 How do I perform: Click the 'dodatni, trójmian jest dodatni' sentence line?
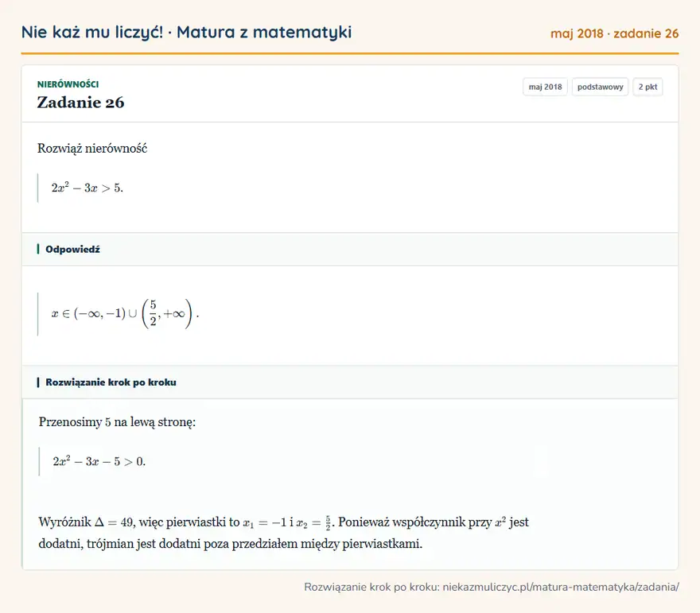[x=231, y=544]
